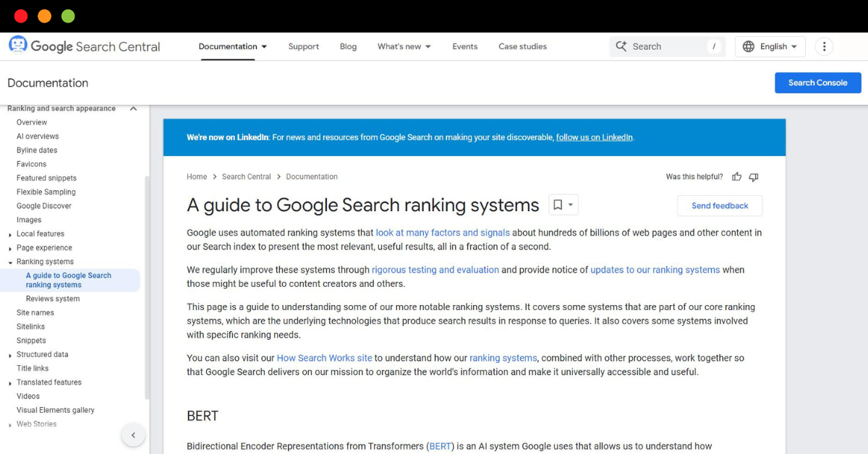Collapse the Ranking and search appearance section
The height and width of the screenshot is (454, 868).
tap(133, 108)
